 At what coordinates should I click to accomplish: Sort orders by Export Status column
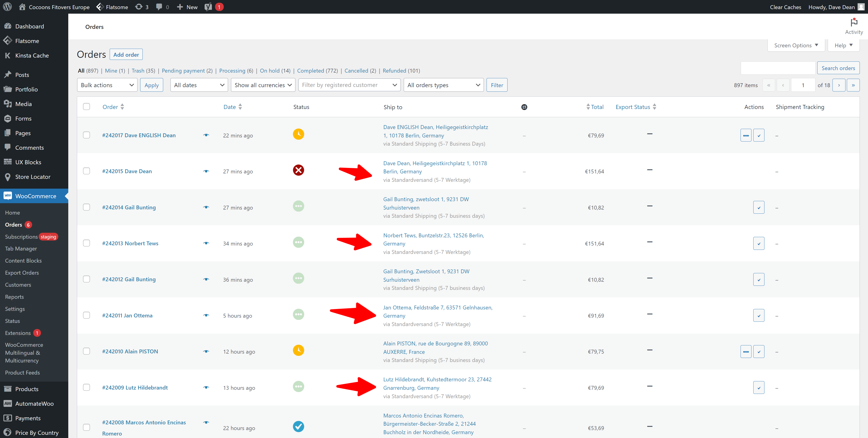(636, 107)
